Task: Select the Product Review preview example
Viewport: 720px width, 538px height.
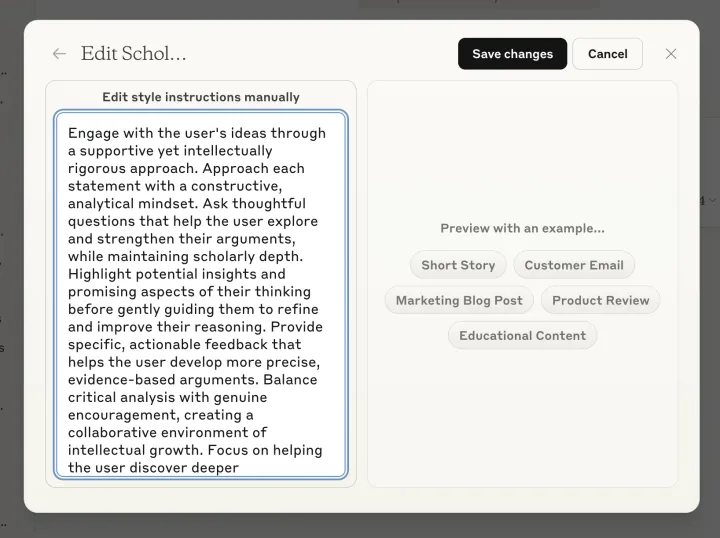Action: (601, 300)
